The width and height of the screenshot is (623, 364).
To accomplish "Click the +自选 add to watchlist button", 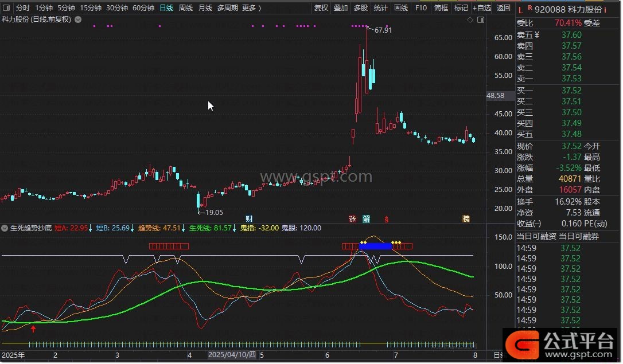I will 481,8.
